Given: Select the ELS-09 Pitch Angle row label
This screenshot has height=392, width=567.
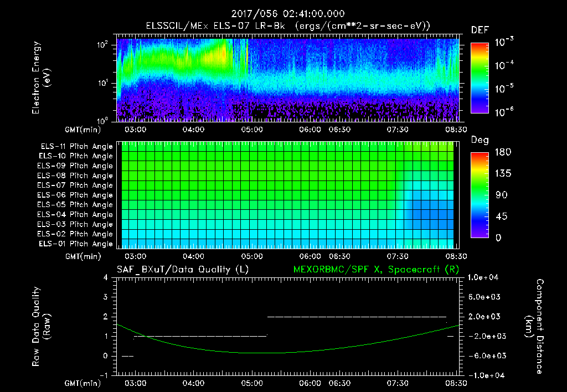Looking at the screenshot, I should (75, 166).
